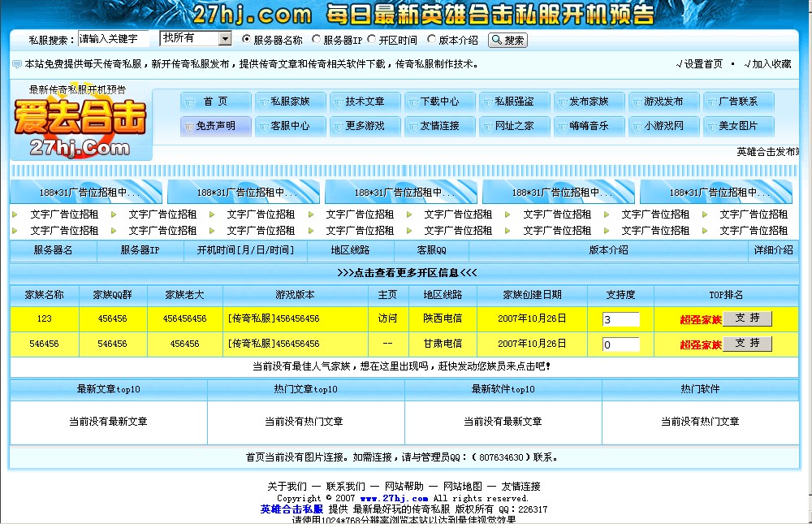This screenshot has height=524, width=812.
Task: Click the shield icon beside 美女图片 nav button
Action: (710, 127)
